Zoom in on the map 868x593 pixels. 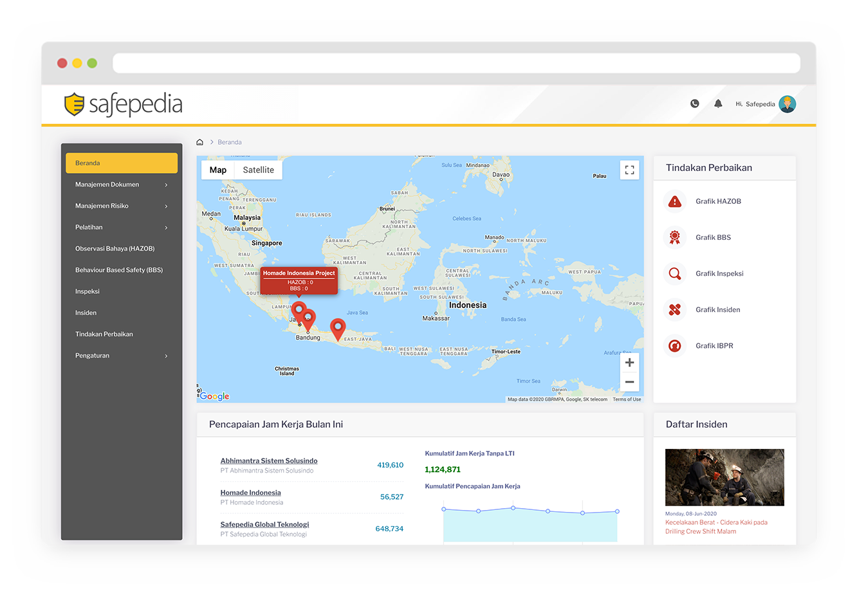coord(629,363)
